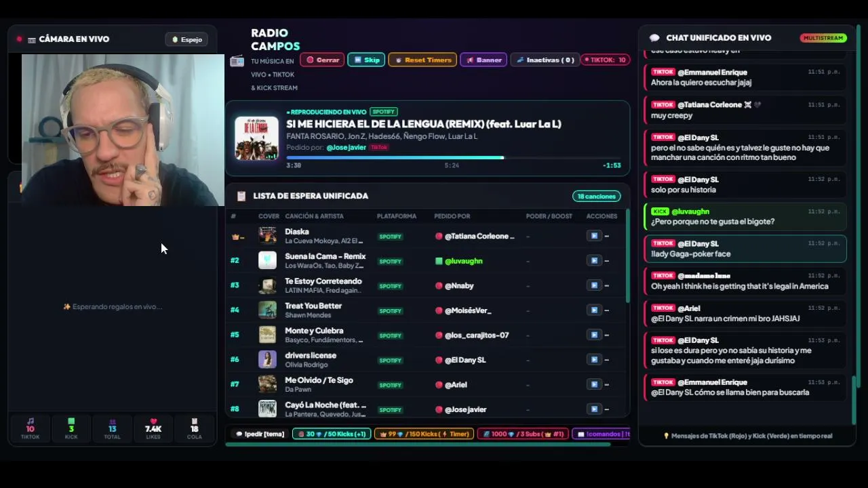Click the chat bubble icon in chat header

click(654, 38)
